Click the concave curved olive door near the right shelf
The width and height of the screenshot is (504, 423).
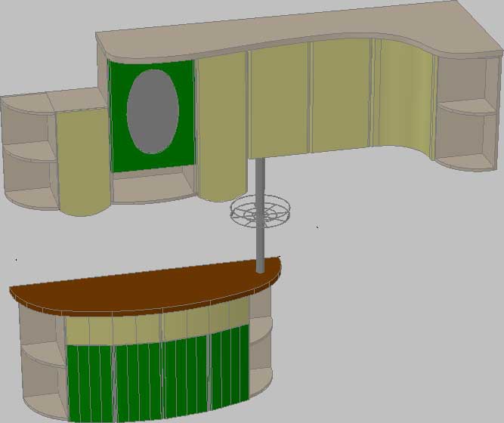pos(404,97)
